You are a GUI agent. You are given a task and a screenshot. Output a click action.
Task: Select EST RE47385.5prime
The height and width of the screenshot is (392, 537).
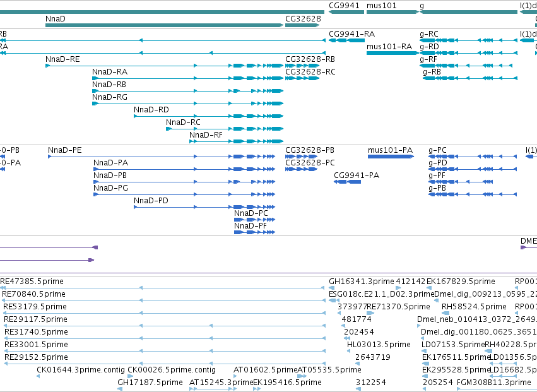click(163, 288)
